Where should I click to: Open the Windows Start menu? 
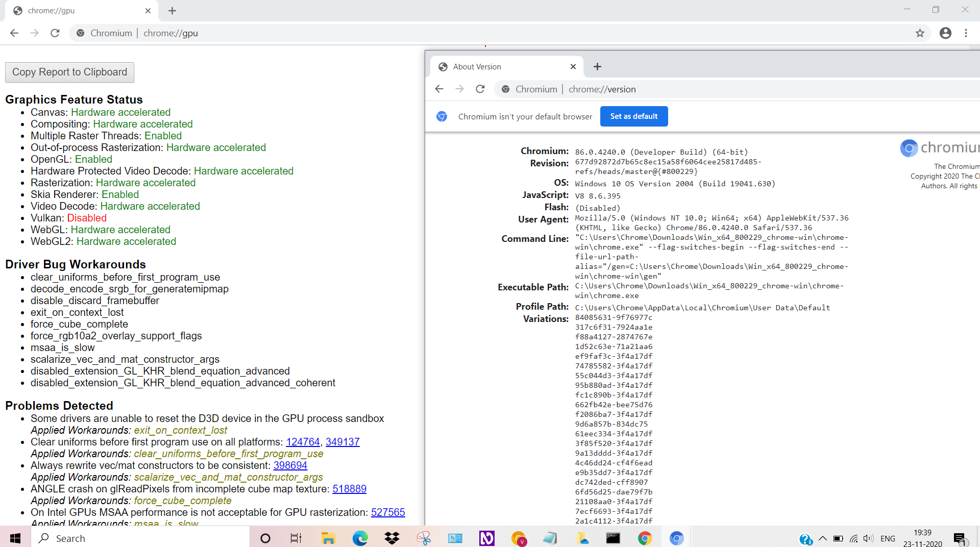point(15,538)
